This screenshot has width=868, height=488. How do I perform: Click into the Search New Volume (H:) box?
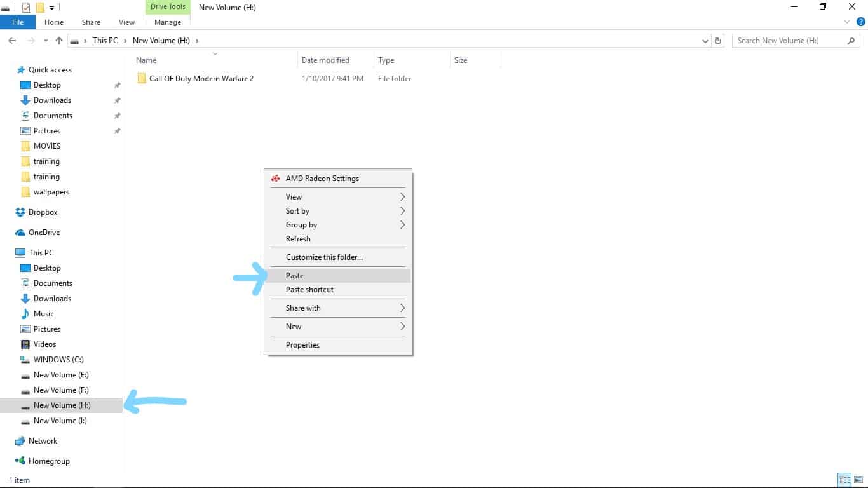tap(797, 41)
